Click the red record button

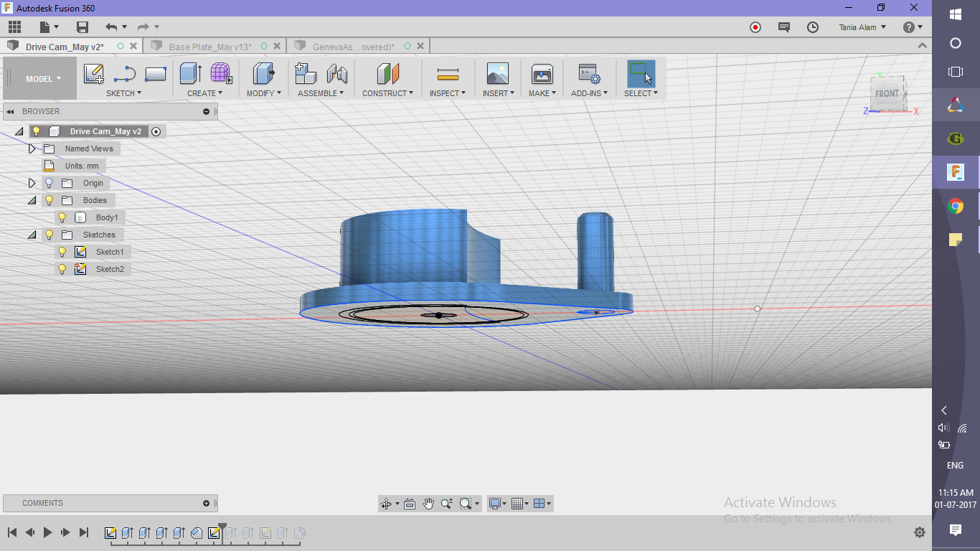755,27
